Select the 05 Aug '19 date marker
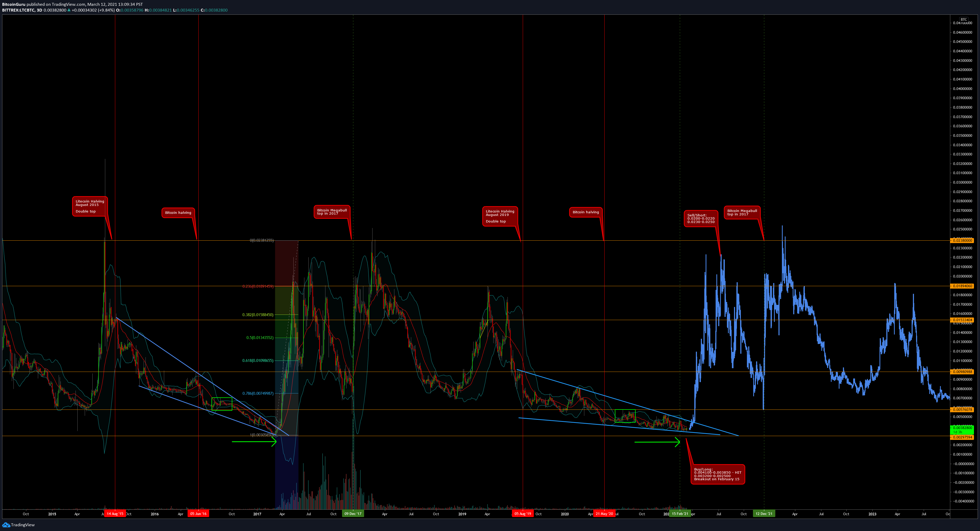 [x=523, y=514]
